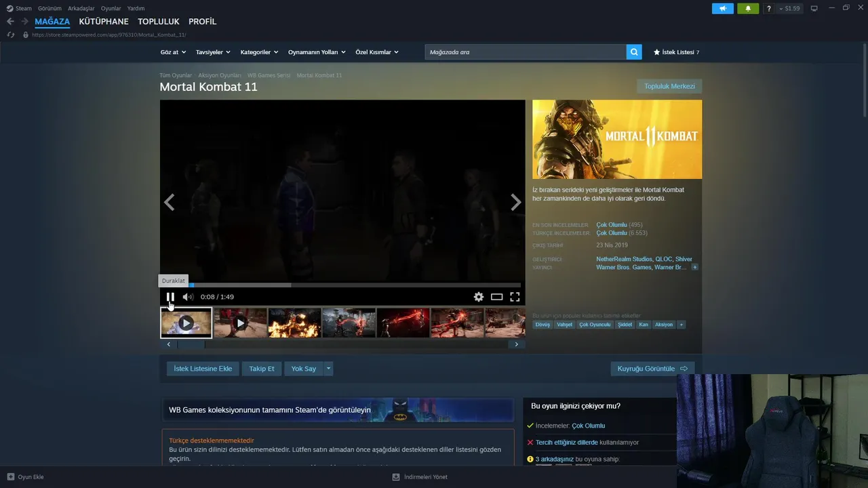This screenshot has height=488, width=868.
Task: Click İstek Listesine Ekle button
Action: tap(203, 369)
